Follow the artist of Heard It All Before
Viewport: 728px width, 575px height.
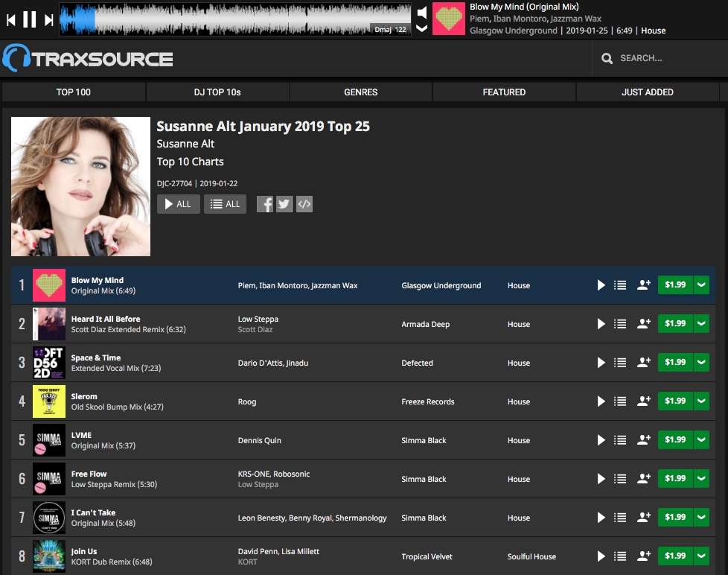[x=643, y=323]
